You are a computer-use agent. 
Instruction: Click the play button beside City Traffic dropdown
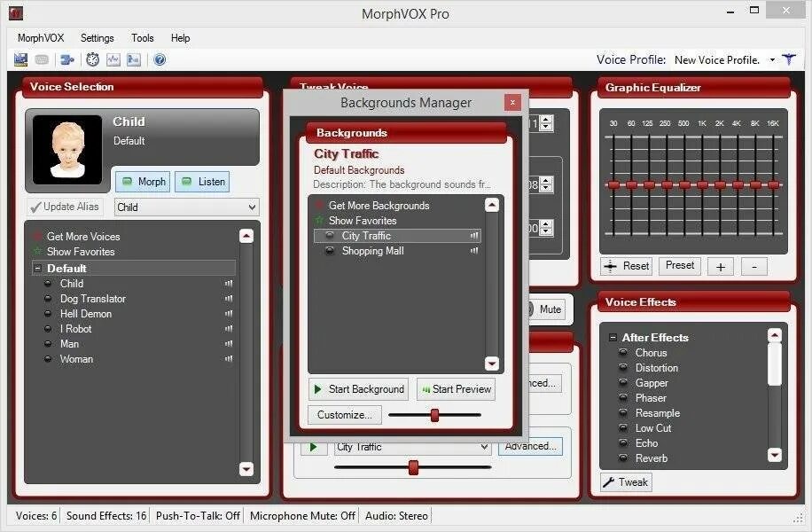point(313,447)
